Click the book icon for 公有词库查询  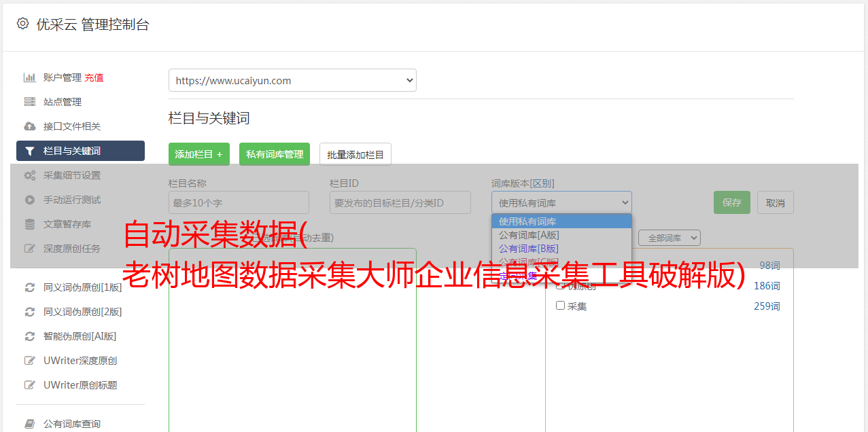(x=30, y=424)
